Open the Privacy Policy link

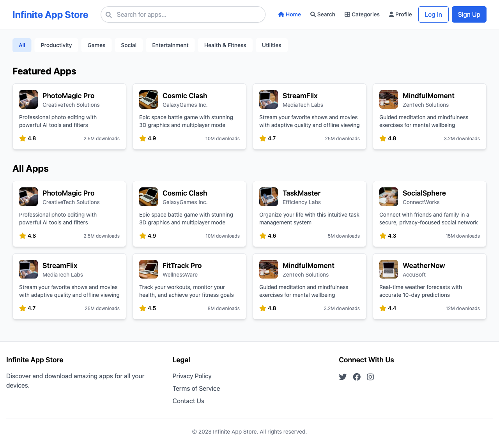click(x=192, y=376)
